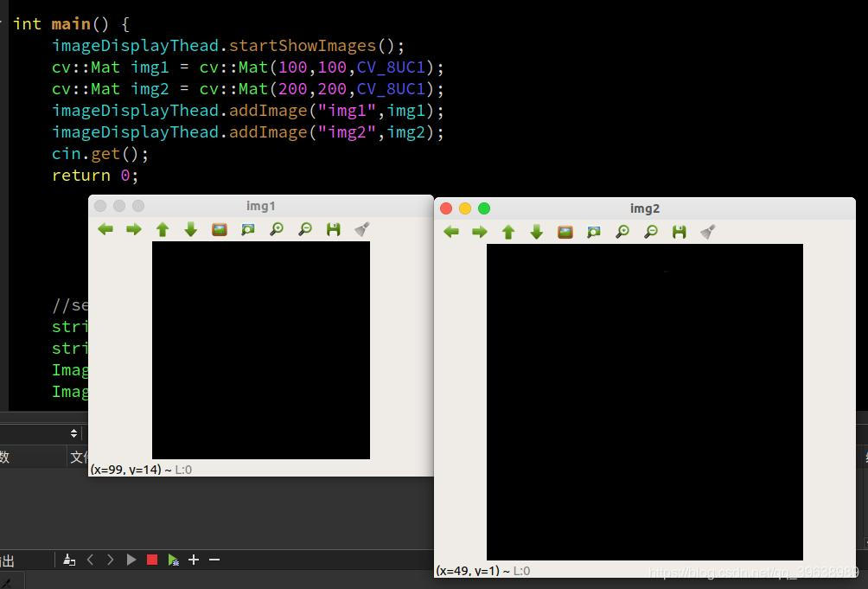
Task: Reset zoom to original size in img2
Action: pos(565,232)
